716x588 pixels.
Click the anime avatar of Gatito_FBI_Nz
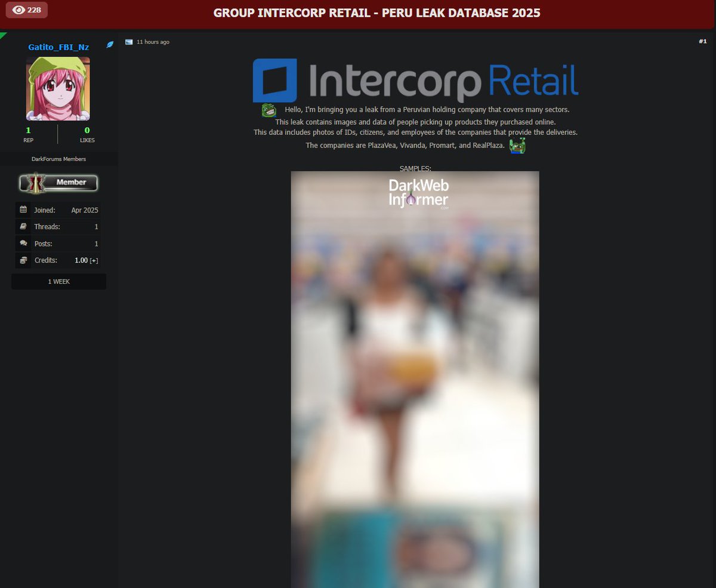pos(58,88)
